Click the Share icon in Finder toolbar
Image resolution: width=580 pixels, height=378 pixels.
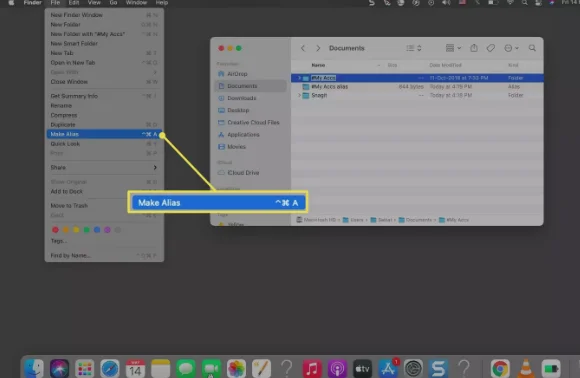474,48
